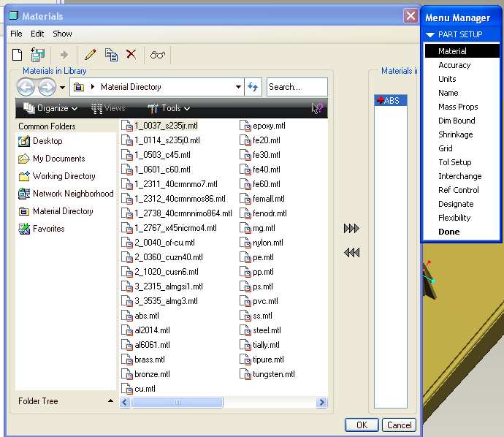Screen dimensions: 504x437
Task: Click the OK button
Action: 362,425
